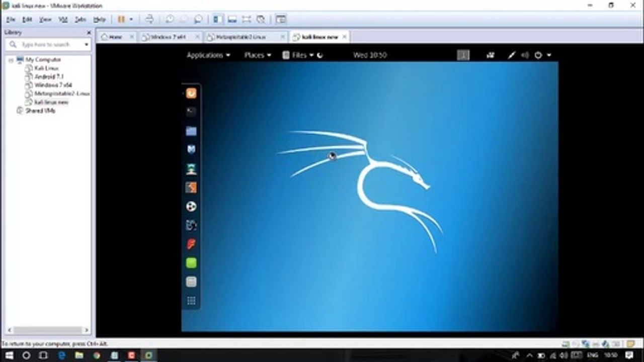Open Microsoft Edge from the taskbar

pos(62,355)
